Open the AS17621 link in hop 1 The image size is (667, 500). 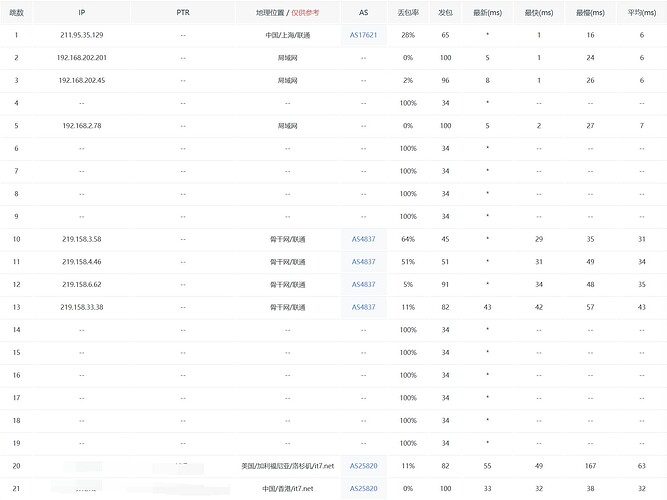click(363, 35)
